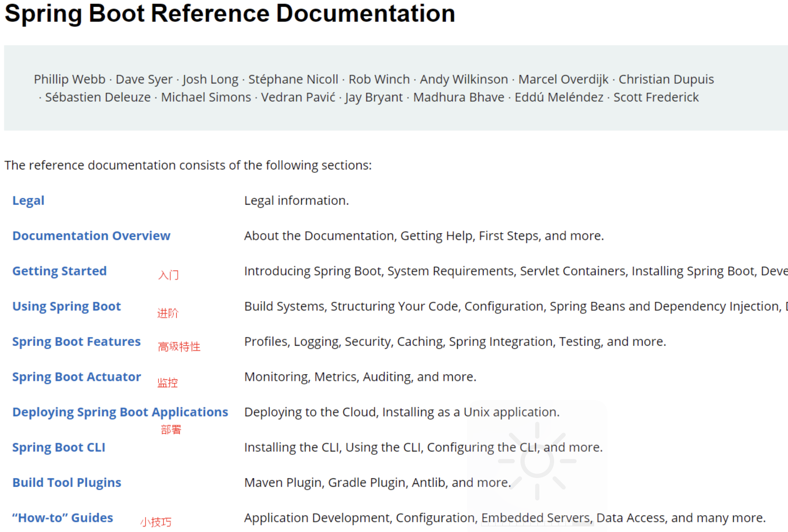The image size is (788, 532).
Task: Click the 'Maven Plugin, Gradle Plugin, Antlib' description
Action: (x=377, y=483)
